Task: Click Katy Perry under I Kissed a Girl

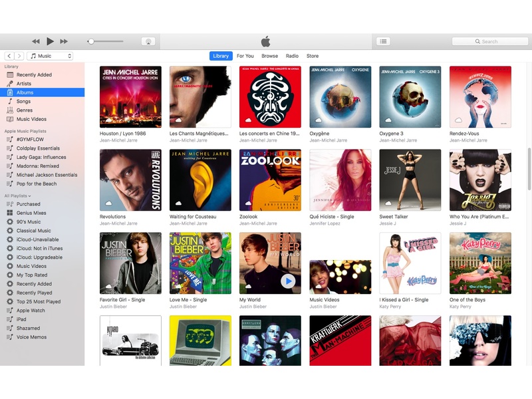Action: tap(390, 307)
